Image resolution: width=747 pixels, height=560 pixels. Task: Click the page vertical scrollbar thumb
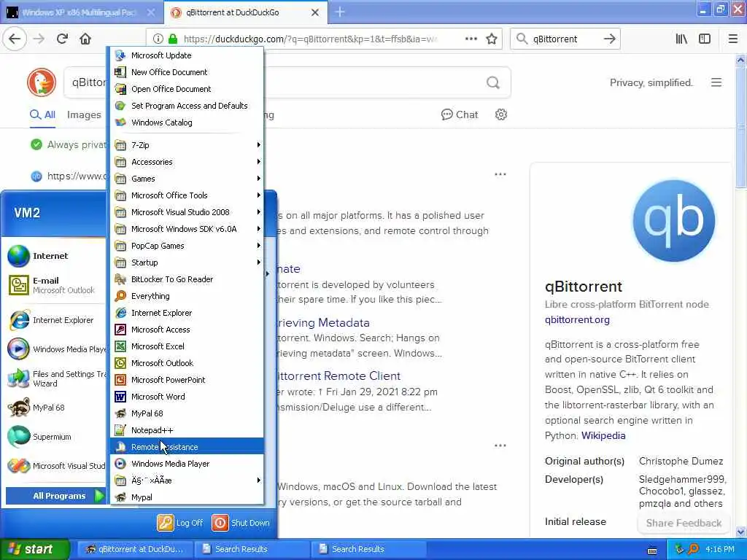pyautogui.click(x=740, y=126)
